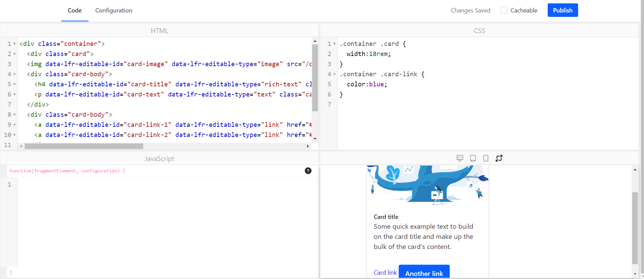Click the HTML editor vertical scrollbar thumb
Viewport: 644px width, 279px height.
coord(315,78)
